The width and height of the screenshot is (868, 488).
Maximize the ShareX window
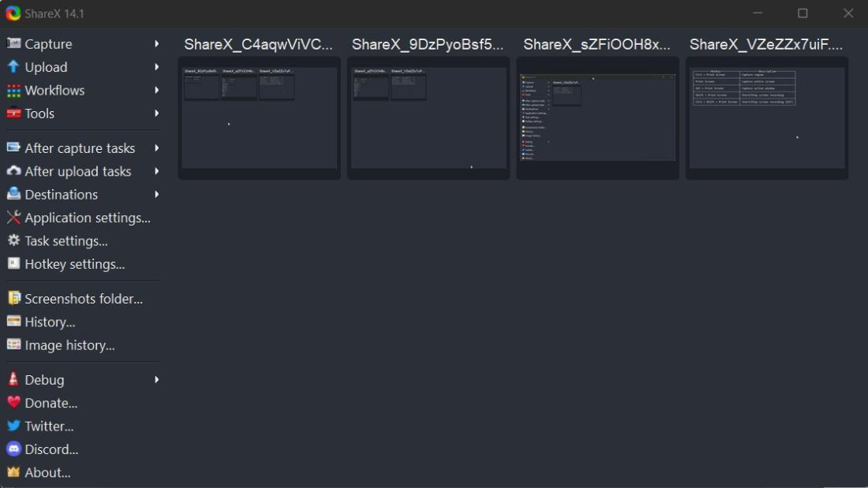[x=803, y=13]
